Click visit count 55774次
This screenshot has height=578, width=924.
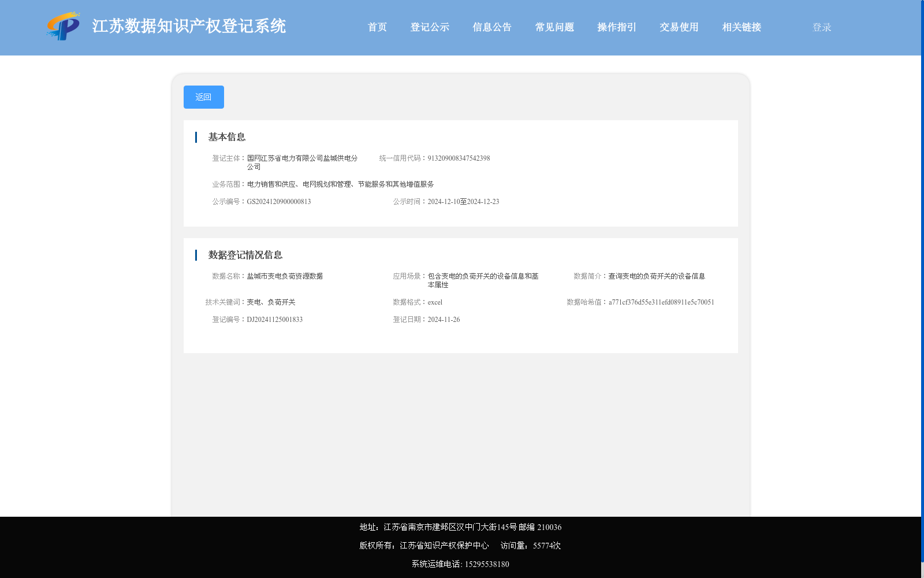click(x=547, y=546)
